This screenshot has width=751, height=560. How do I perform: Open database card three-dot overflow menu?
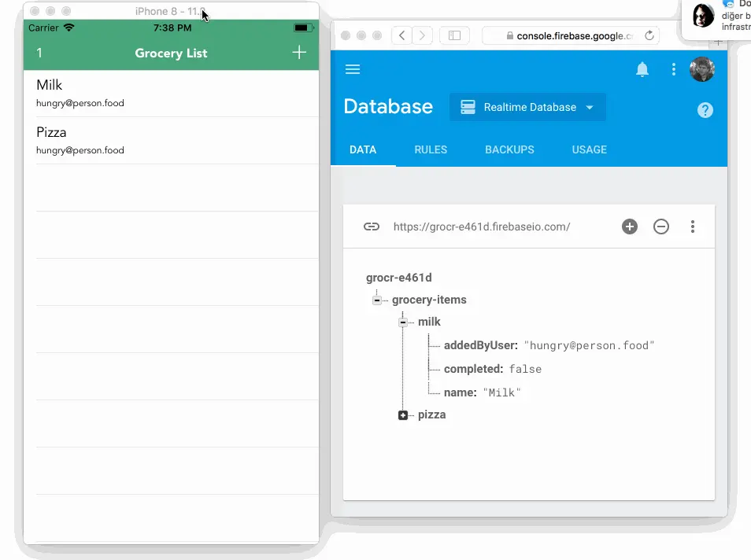click(x=693, y=227)
